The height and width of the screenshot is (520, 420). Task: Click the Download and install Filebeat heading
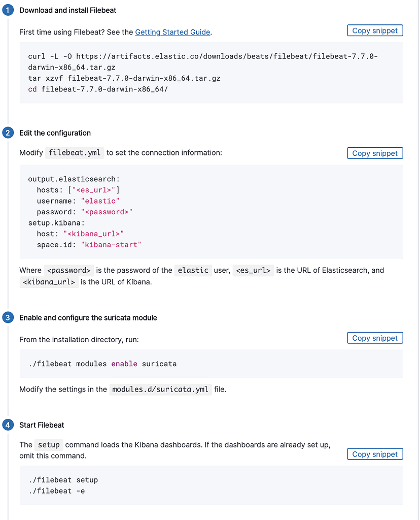coord(66,10)
